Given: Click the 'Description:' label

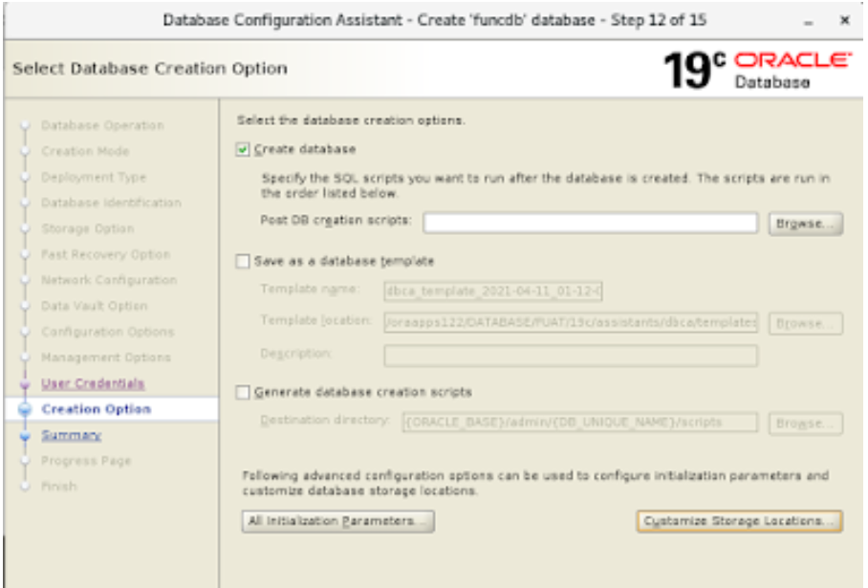Looking at the screenshot, I should click(295, 353).
